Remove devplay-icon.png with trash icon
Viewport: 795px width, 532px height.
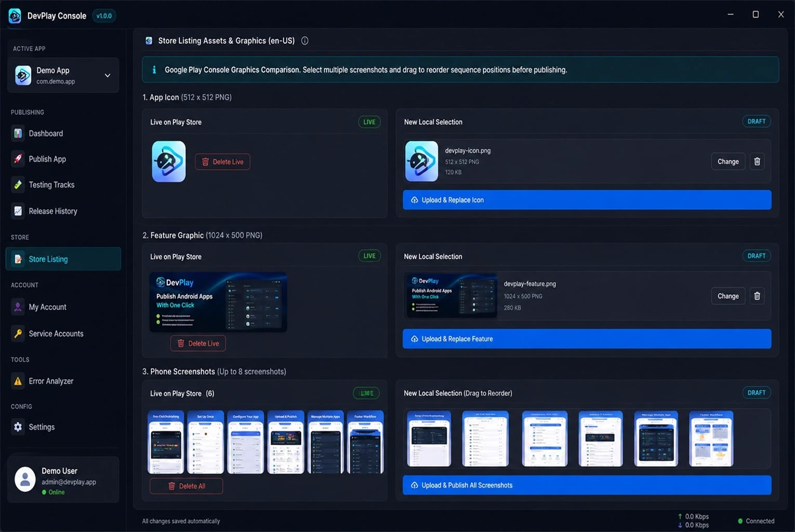(757, 162)
